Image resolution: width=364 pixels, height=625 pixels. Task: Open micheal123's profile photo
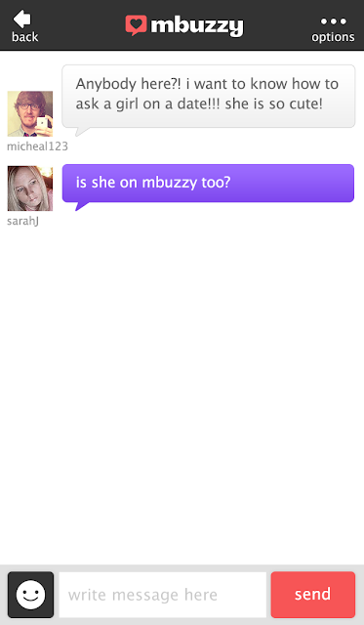30,113
